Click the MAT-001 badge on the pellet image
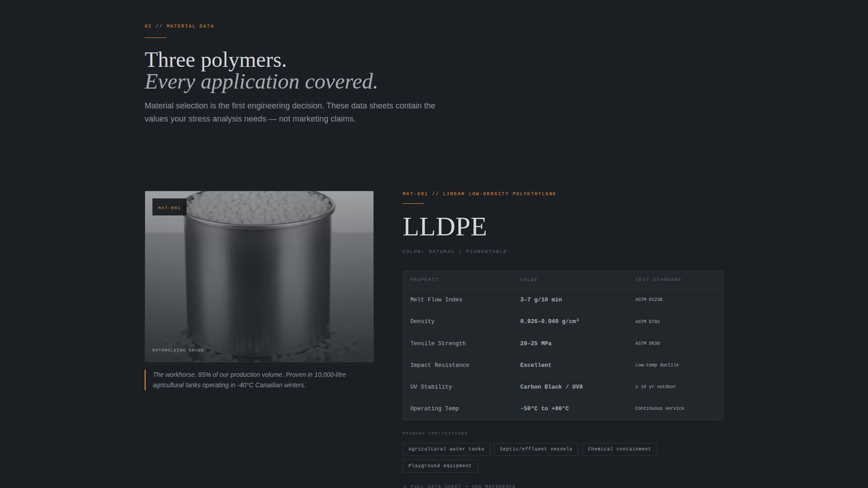This screenshot has height=488, width=868. click(170, 208)
